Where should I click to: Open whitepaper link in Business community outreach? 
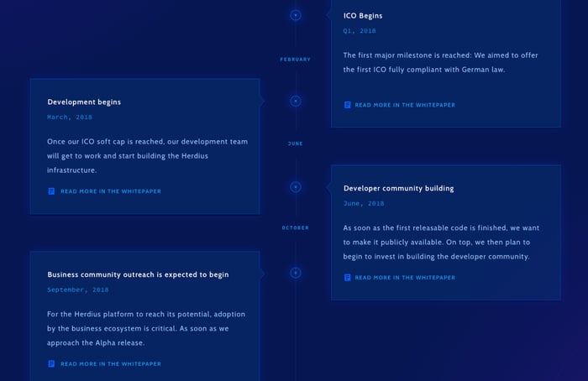tap(110, 363)
